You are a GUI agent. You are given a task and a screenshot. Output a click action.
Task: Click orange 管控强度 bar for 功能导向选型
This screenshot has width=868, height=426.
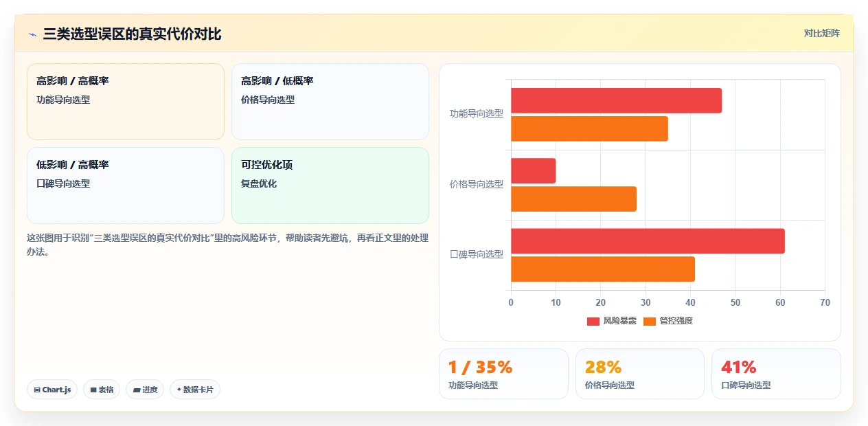click(x=589, y=128)
